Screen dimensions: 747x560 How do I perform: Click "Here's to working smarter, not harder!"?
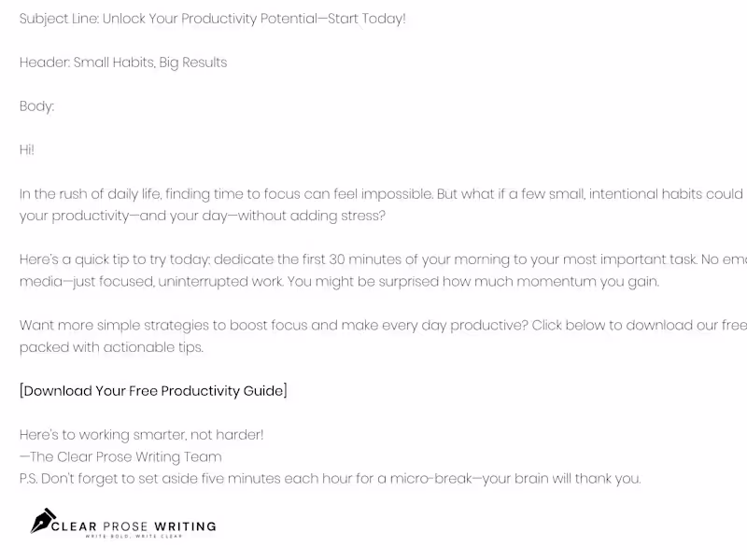[142, 435]
